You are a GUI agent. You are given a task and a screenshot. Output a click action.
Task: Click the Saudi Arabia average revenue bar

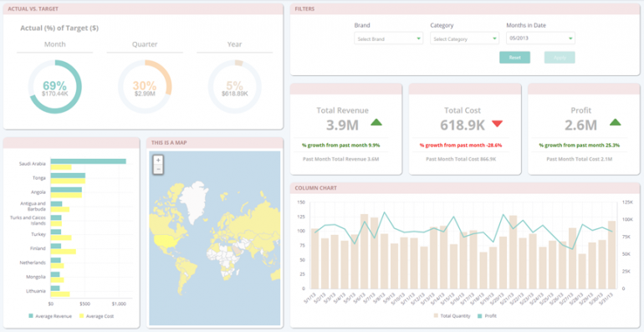89,161
